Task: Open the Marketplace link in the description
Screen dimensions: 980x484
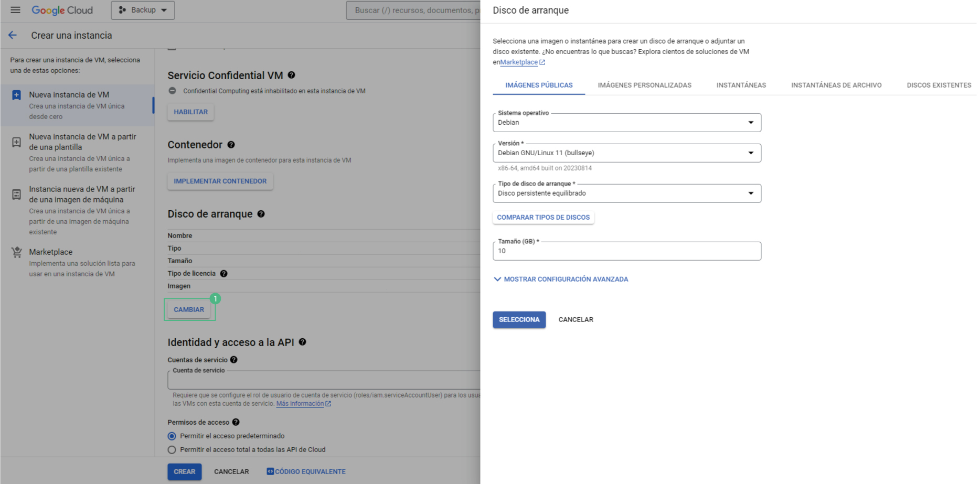Action: click(519, 62)
